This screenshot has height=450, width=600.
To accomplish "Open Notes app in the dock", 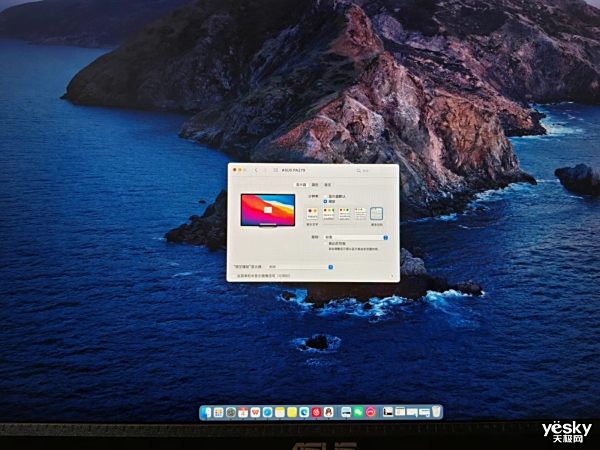I will click(x=280, y=412).
